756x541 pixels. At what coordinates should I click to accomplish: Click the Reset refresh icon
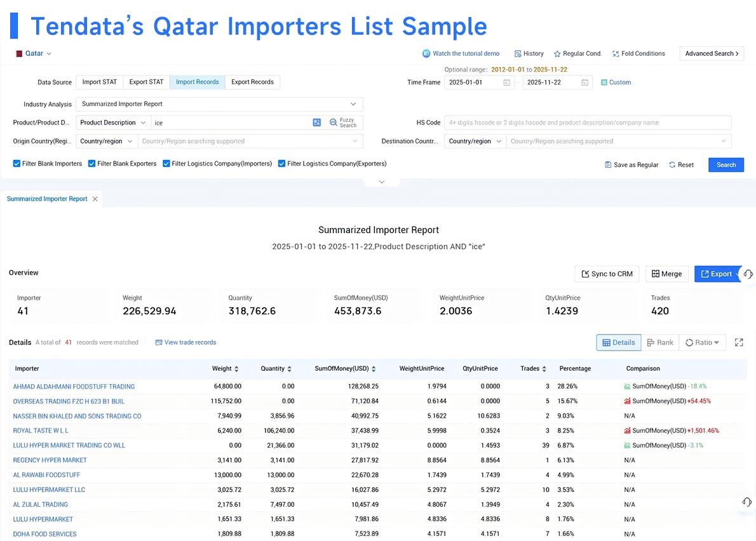tap(672, 164)
